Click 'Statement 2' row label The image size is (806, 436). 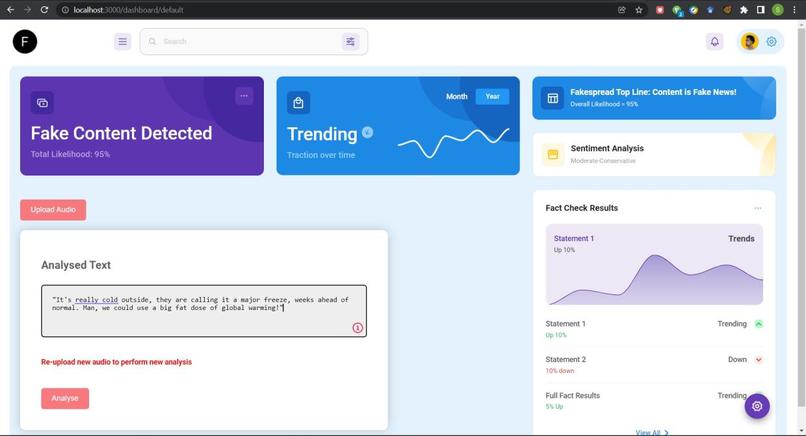[x=565, y=359]
